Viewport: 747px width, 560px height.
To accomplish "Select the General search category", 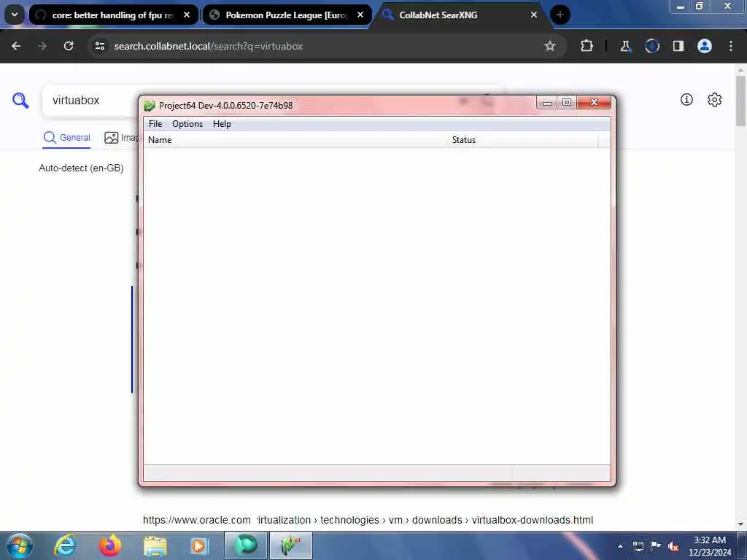I will [x=66, y=138].
